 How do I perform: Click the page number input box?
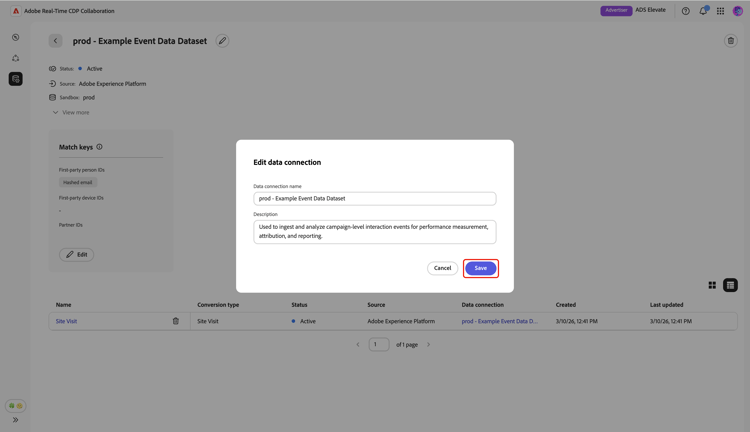pos(379,344)
